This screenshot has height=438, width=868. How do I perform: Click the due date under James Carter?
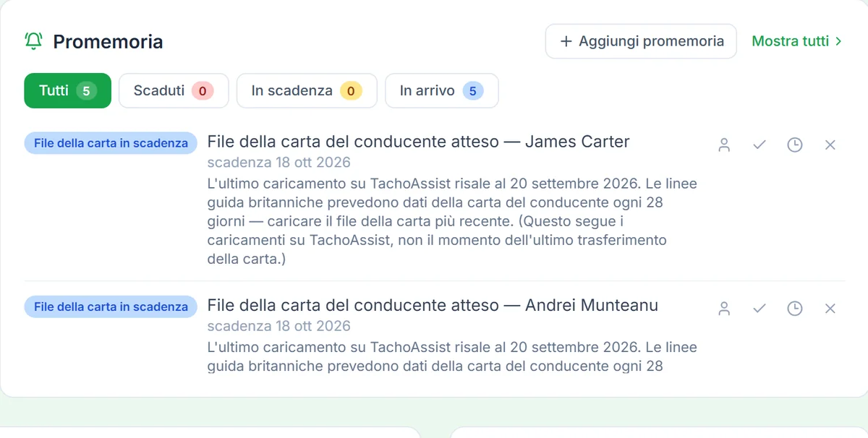point(278,162)
